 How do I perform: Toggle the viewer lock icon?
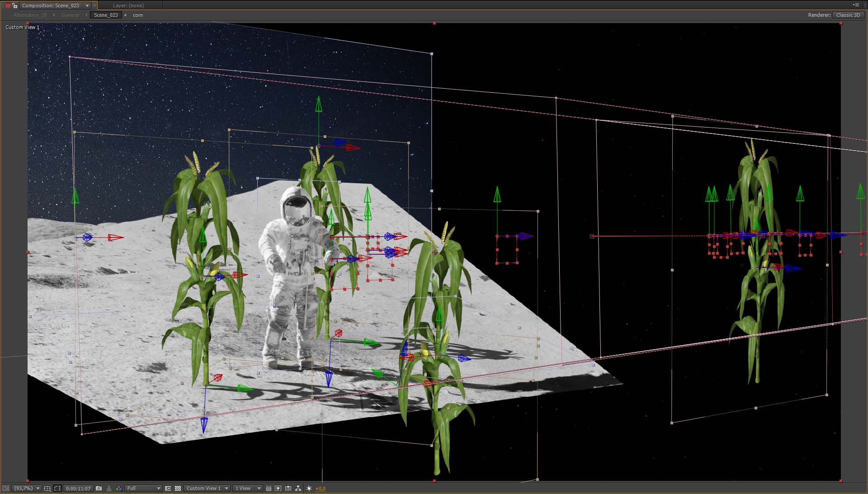[x=15, y=5]
